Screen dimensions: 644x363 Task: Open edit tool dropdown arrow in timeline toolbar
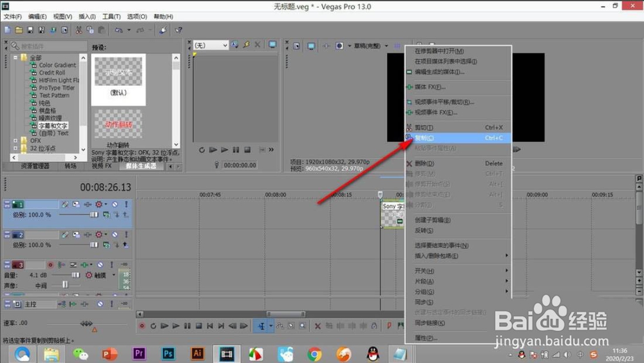pyautogui.click(x=270, y=326)
